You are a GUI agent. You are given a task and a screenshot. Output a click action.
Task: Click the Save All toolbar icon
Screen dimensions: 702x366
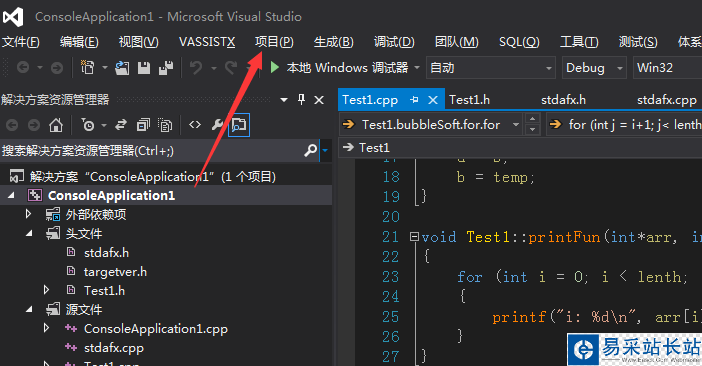166,68
